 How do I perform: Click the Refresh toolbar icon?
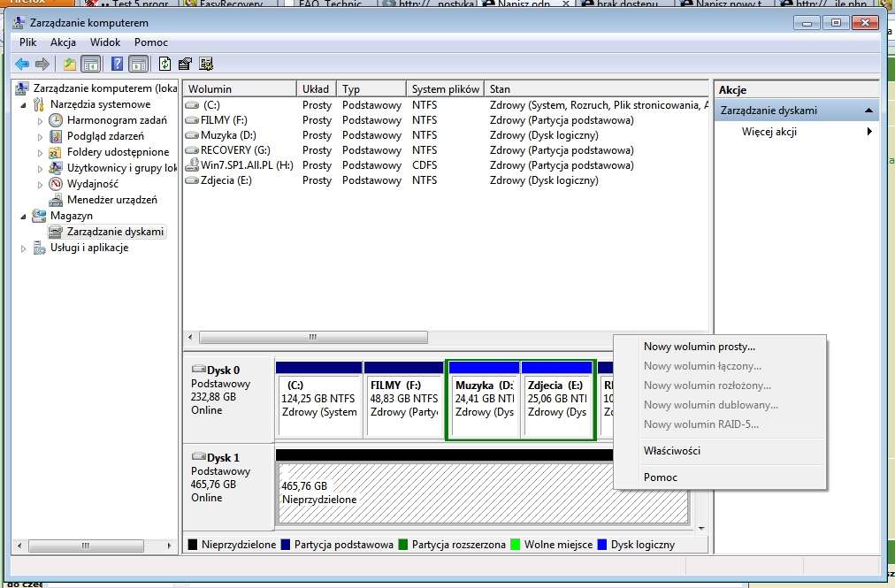click(165, 64)
